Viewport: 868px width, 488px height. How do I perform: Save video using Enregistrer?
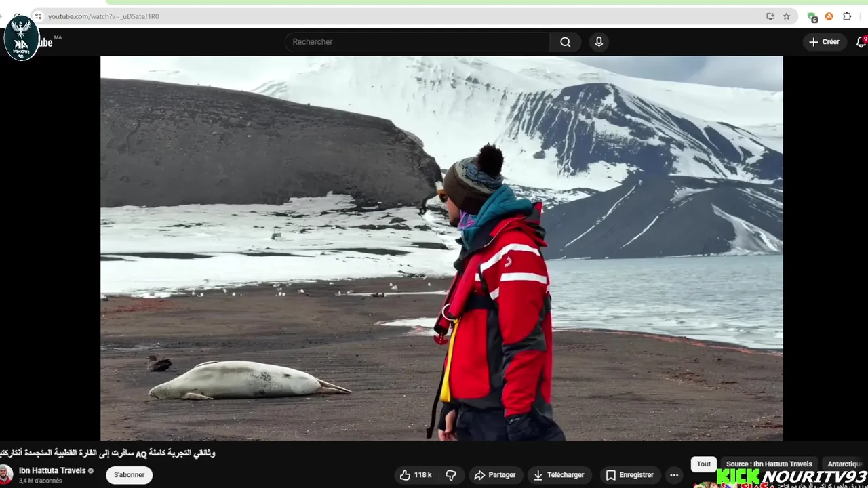(x=630, y=475)
